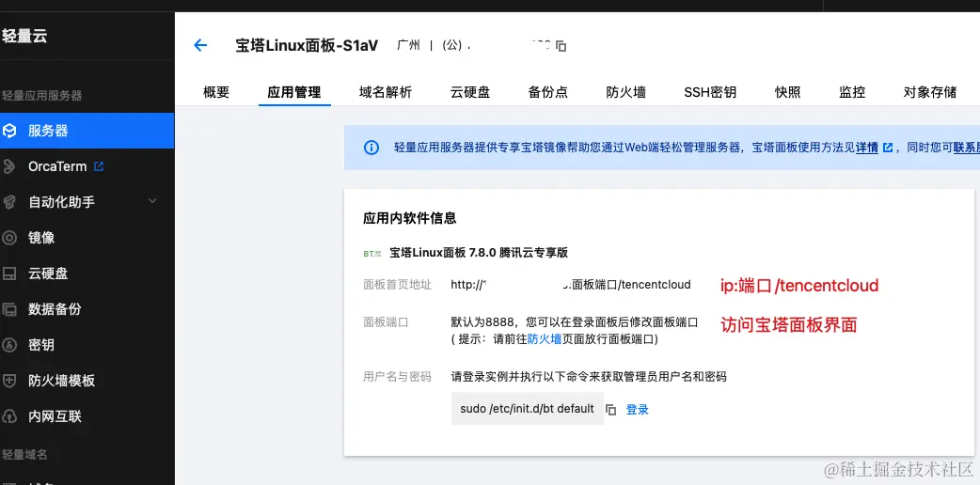Click the 面板首页地址 URL text

[571, 285]
